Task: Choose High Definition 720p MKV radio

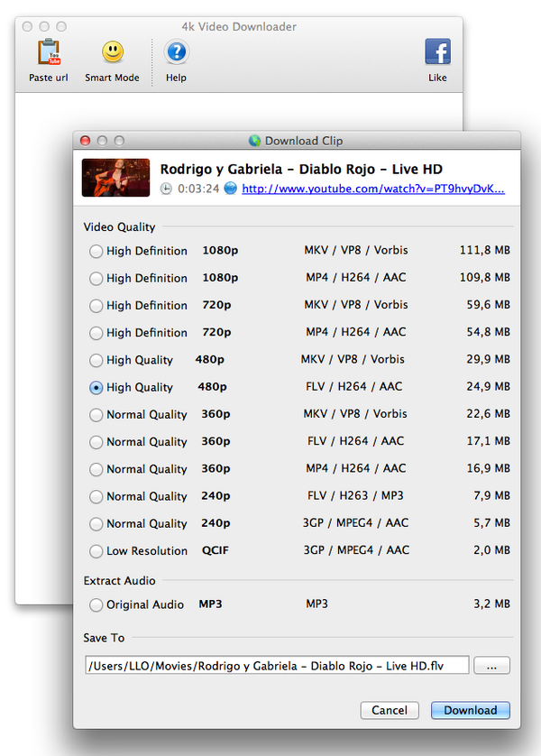Action: [96, 306]
